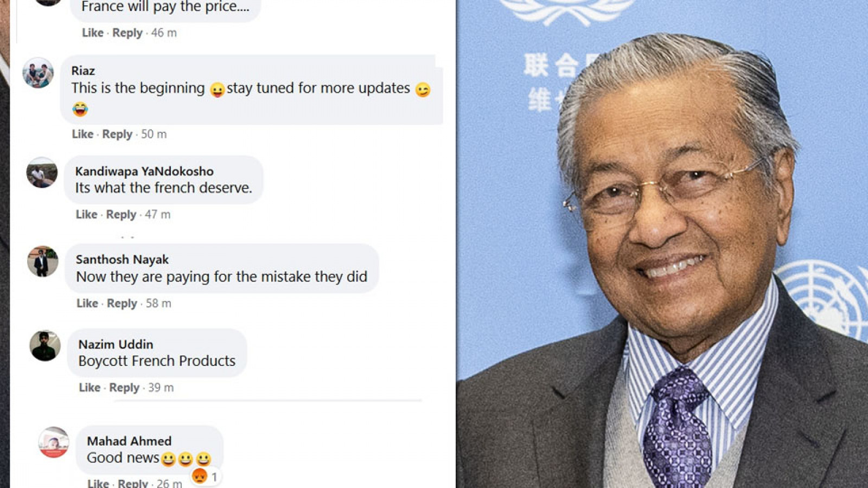Screen dimensions: 868x488
Task: Open Mahad Ahmed's name link
Action: tap(129, 441)
